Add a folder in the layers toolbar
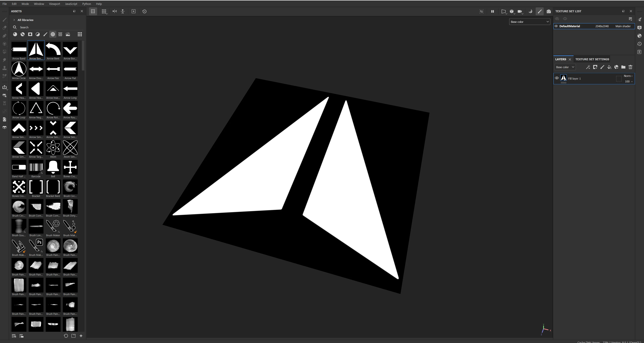The width and height of the screenshot is (644, 343). click(623, 67)
